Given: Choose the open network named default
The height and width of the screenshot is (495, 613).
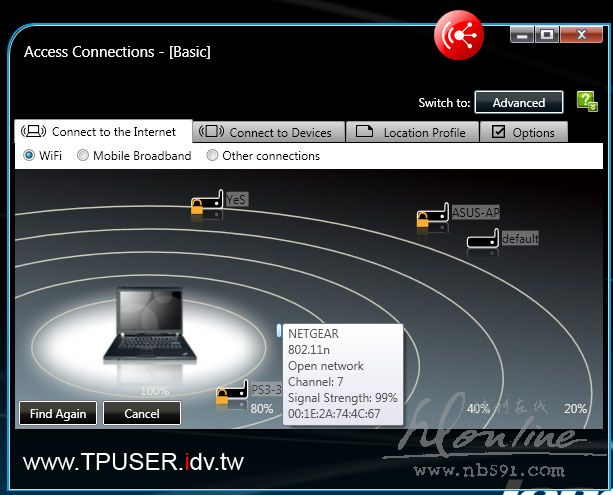Looking at the screenshot, I should tap(482, 239).
